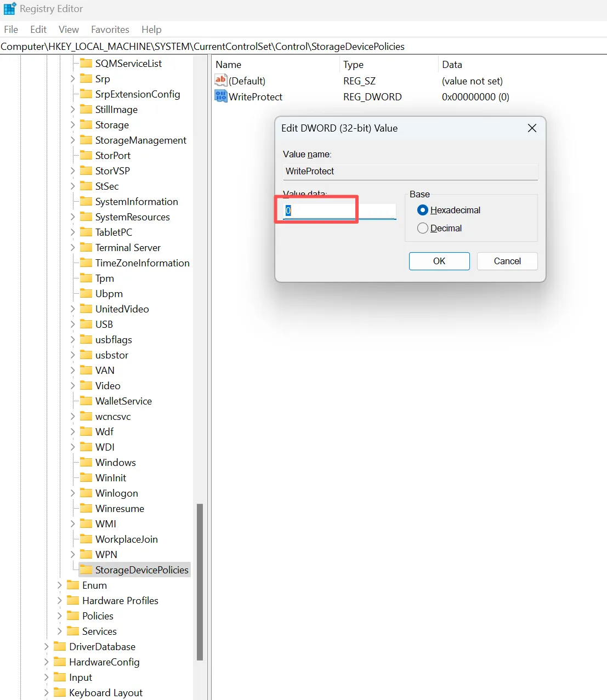The height and width of the screenshot is (700, 607).
Task: Click the Keyboard Layout folder icon
Action: (60, 692)
